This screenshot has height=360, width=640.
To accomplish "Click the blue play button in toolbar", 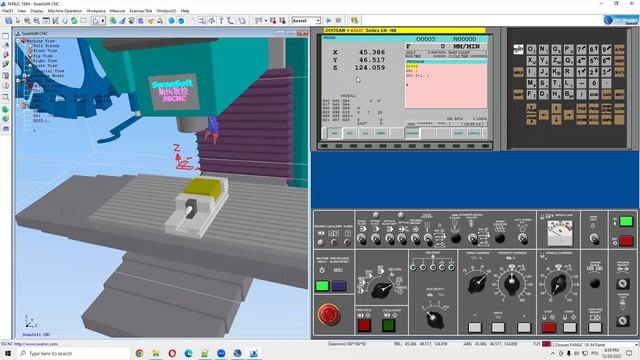I will pyautogui.click(x=329, y=20).
